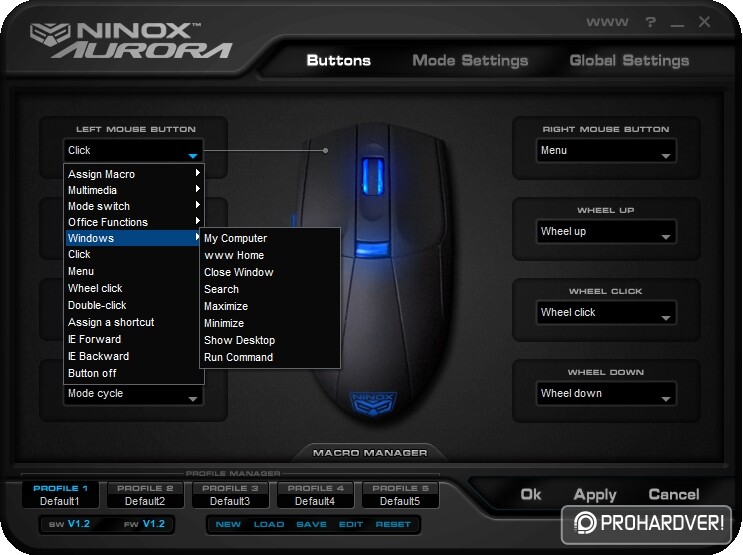Select Profile 2 Default2
The image size is (743, 555).
point(145,495)
